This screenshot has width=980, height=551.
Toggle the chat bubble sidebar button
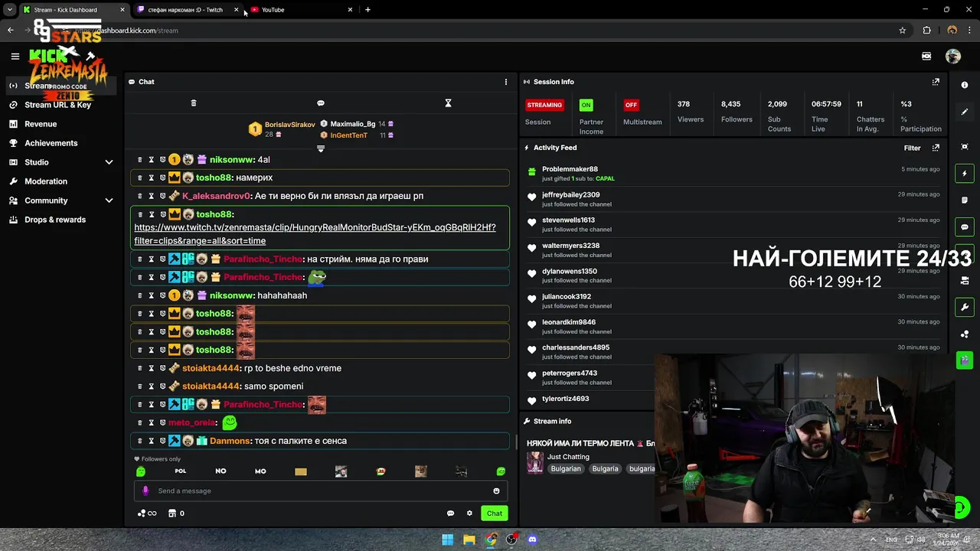point(965,227)
